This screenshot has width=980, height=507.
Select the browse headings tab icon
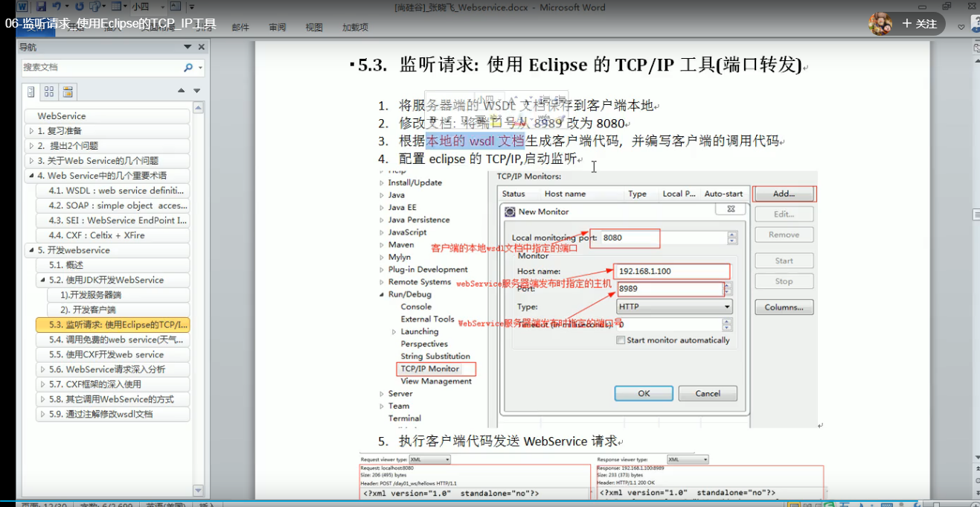[x=31, y=92]
